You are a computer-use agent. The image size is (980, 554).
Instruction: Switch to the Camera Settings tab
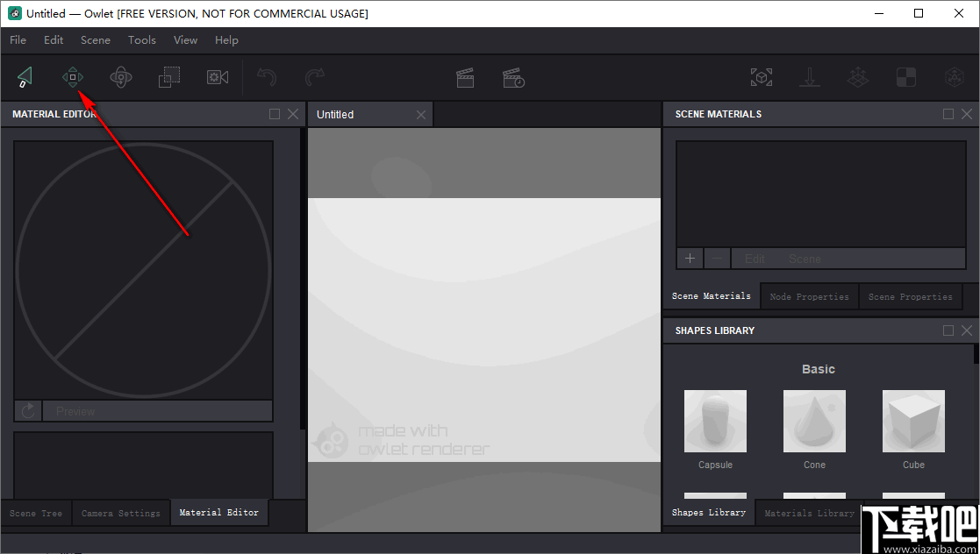(x=120, y=513)
